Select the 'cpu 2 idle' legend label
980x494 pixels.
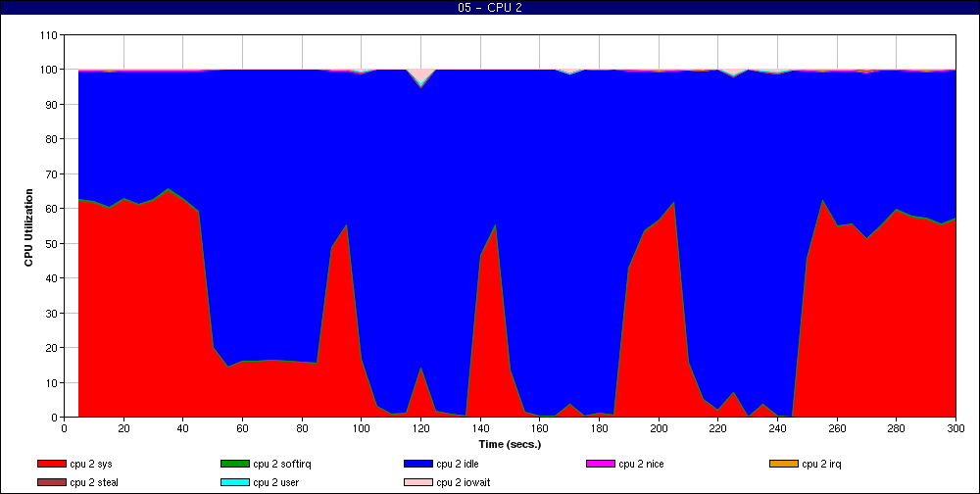[x=458, y=464]
